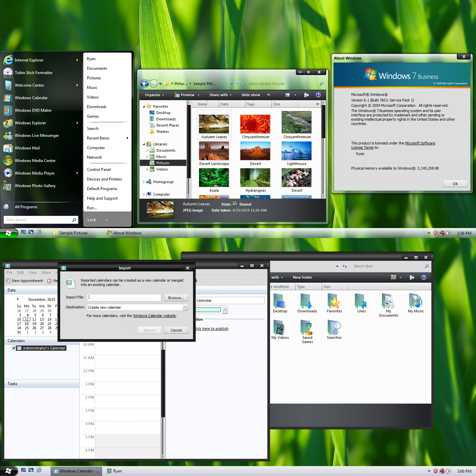Screen dimensions: 476x476
Task: Click the Start Search box
Action: 41,220
